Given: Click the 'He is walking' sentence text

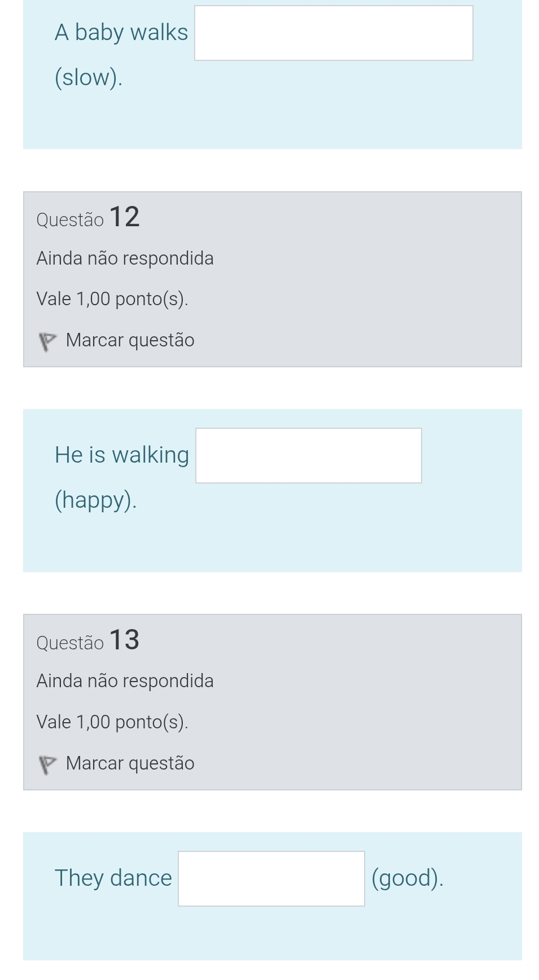Looking at the screenshot, I should 122,455.
